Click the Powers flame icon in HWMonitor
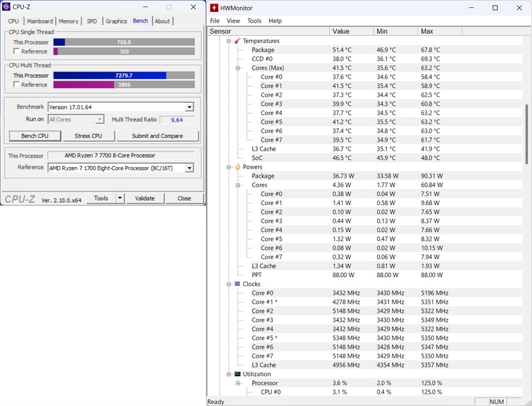Image resolution: width=532 pixels, height=406 pixels. 237,167
